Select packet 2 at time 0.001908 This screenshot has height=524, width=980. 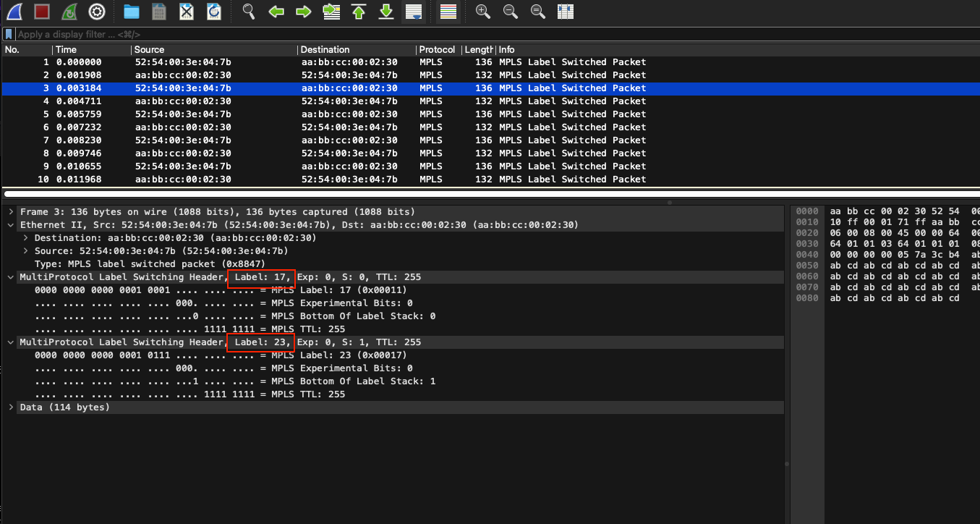tap(490, 75)
